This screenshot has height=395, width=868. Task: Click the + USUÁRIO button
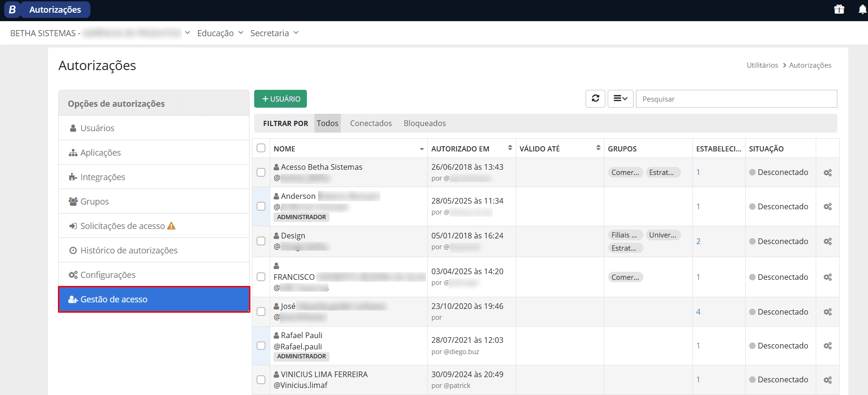tap(281, 99)
